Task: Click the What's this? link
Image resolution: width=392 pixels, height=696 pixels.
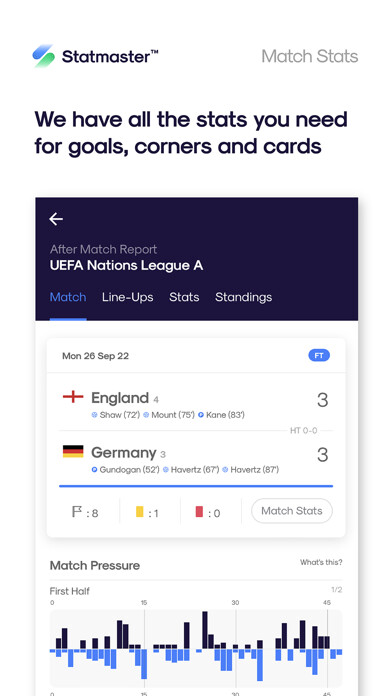Action: 321,562
